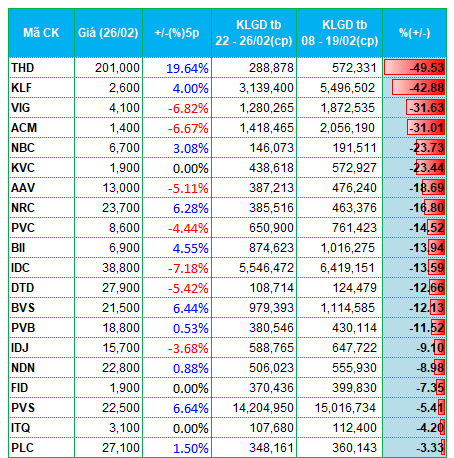Select the KLGD tb 22 - 26/02(cp) header
This screenshot has width=454, height=458.
click(254, 33)
